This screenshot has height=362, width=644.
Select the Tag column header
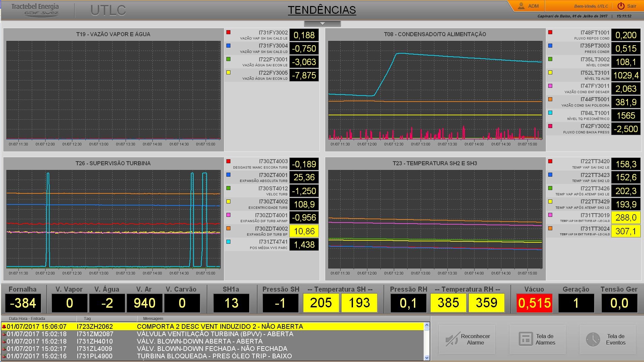(87, 318)
